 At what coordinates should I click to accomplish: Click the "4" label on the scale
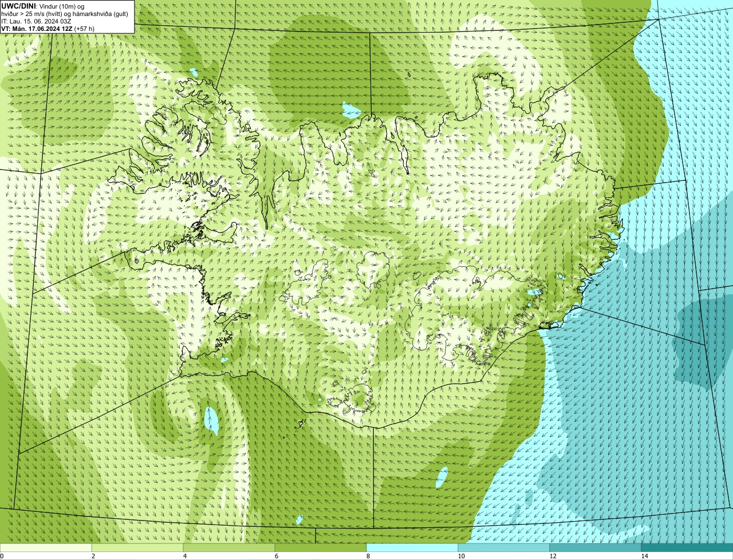click(x=184, y=556)
